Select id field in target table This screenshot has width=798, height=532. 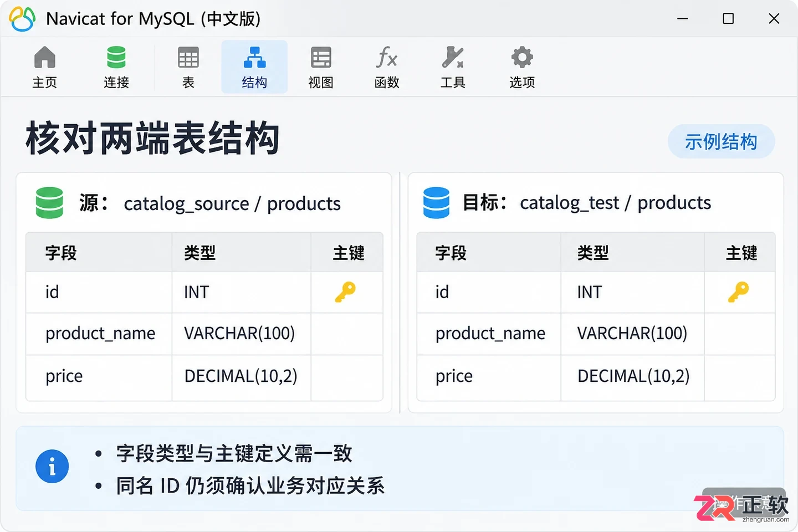pos(442,292)
